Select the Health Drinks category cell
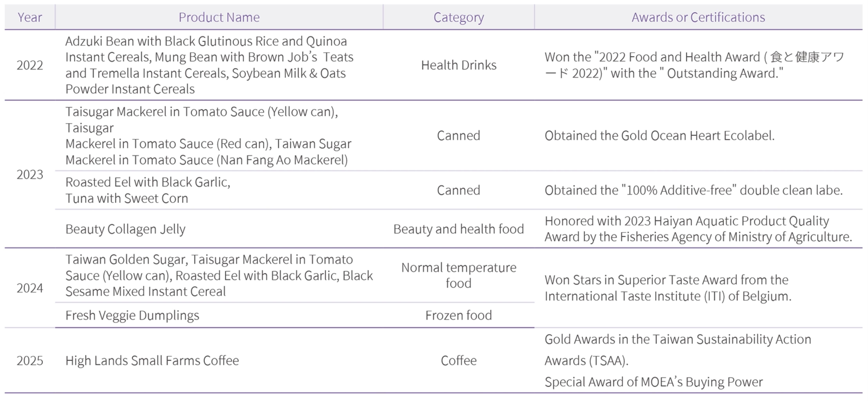 pos(459,65)
